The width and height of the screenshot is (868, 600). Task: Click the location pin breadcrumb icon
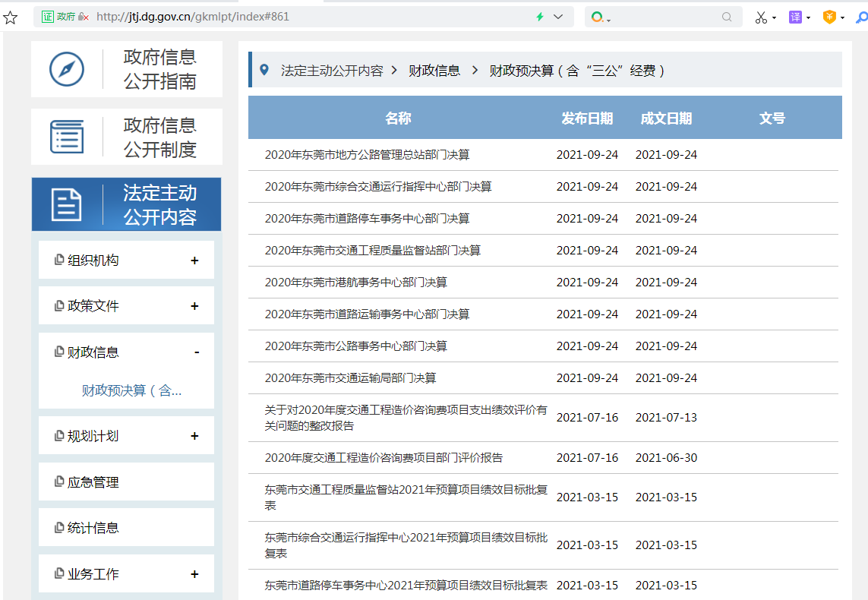click(264, 70)
